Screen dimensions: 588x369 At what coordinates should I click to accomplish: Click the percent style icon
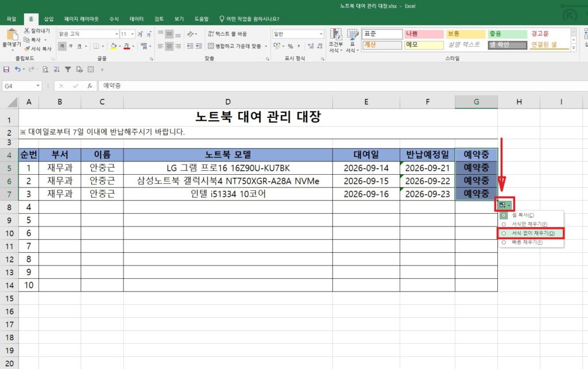click(x=290, y=46)
